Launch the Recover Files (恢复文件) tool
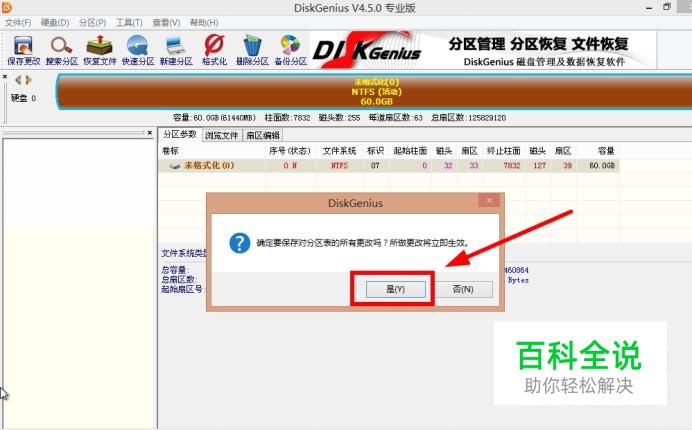Screen dimensions: 692x430 [x=100, y=50]
